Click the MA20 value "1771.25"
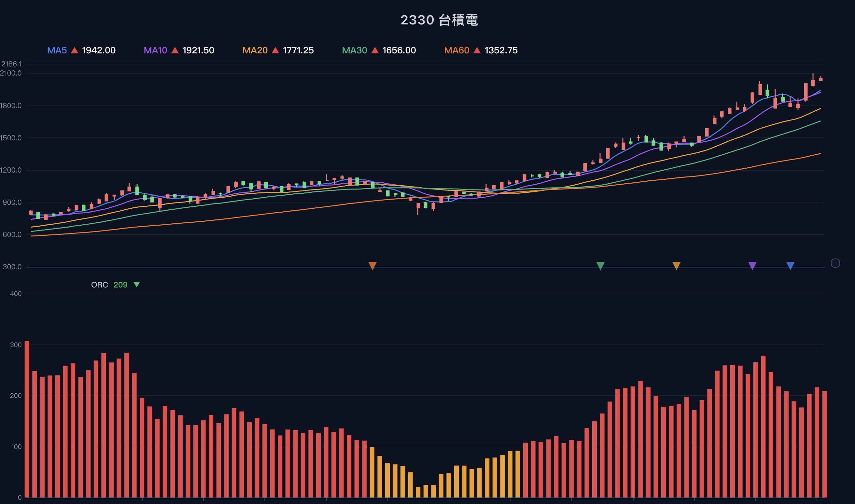Viewport: 855px width, 504px height. pyautogui.click(x=299, y=50)
